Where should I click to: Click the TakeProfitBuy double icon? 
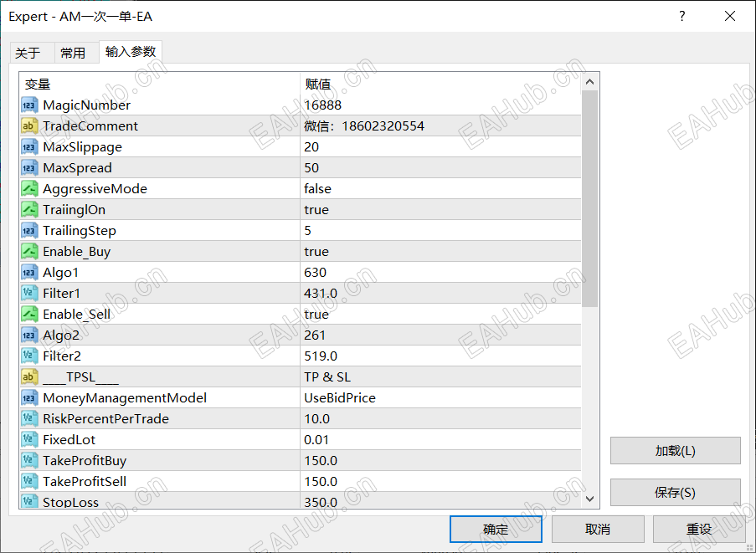click(29, 460)
